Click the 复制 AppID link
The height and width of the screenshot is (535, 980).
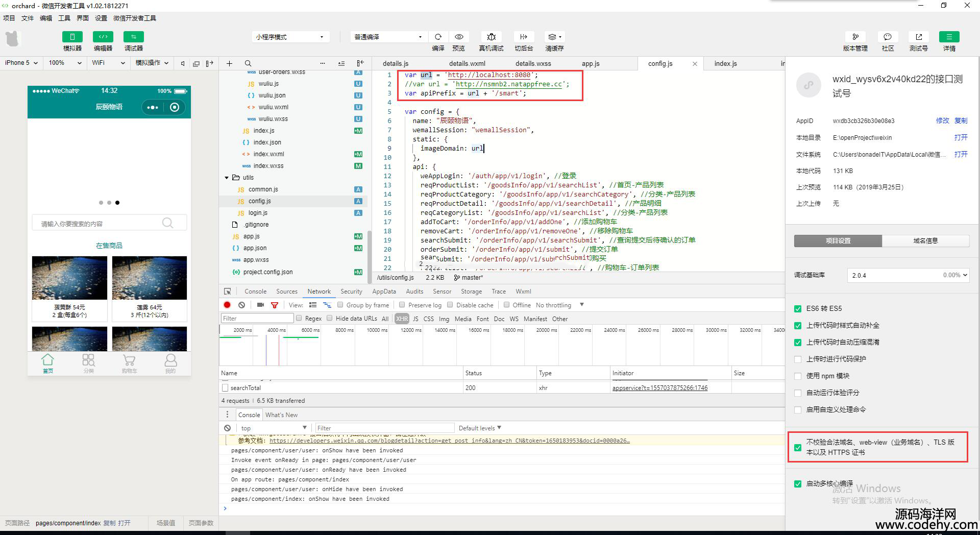(x=961, y=120)
